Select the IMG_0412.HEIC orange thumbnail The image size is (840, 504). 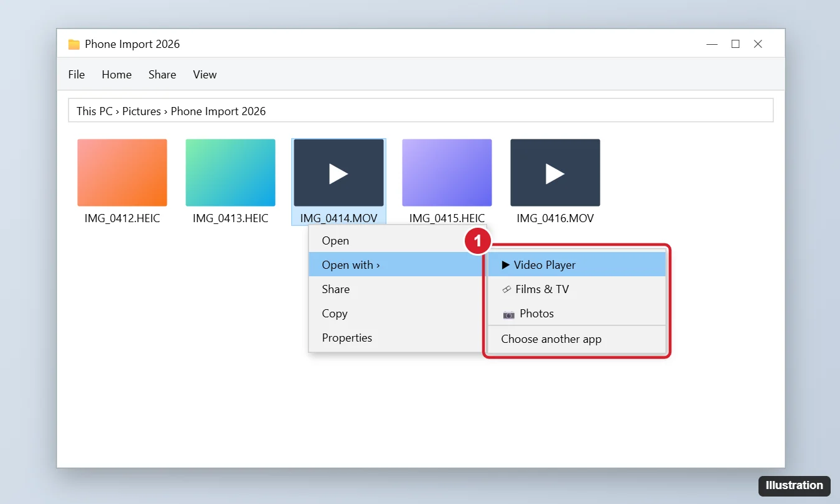(x=122, y=172)
